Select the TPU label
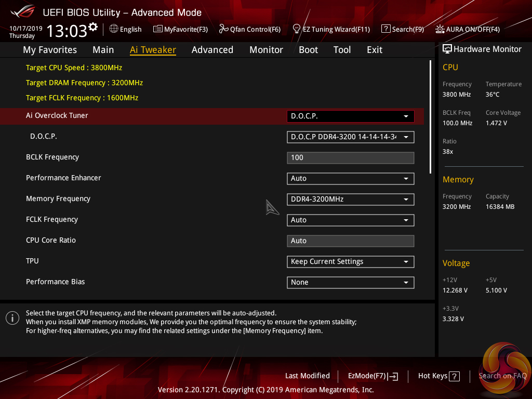This screenshot has height=399, width=532. (x=32, y=261)
